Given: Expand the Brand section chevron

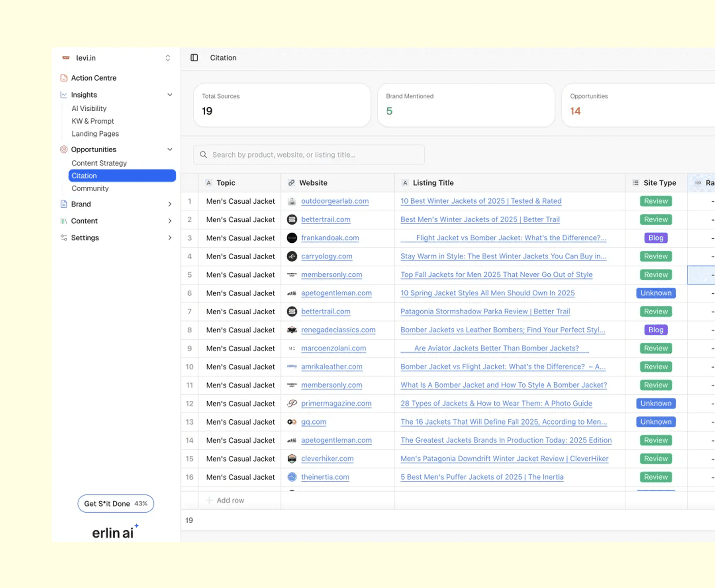Looking at the screenshot, I should coord(170,204).
